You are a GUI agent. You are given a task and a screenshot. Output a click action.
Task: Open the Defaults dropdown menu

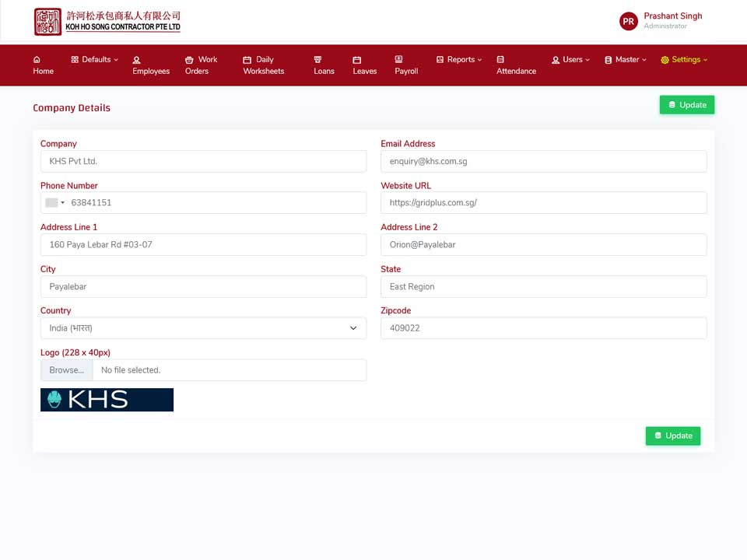point(95,60)
